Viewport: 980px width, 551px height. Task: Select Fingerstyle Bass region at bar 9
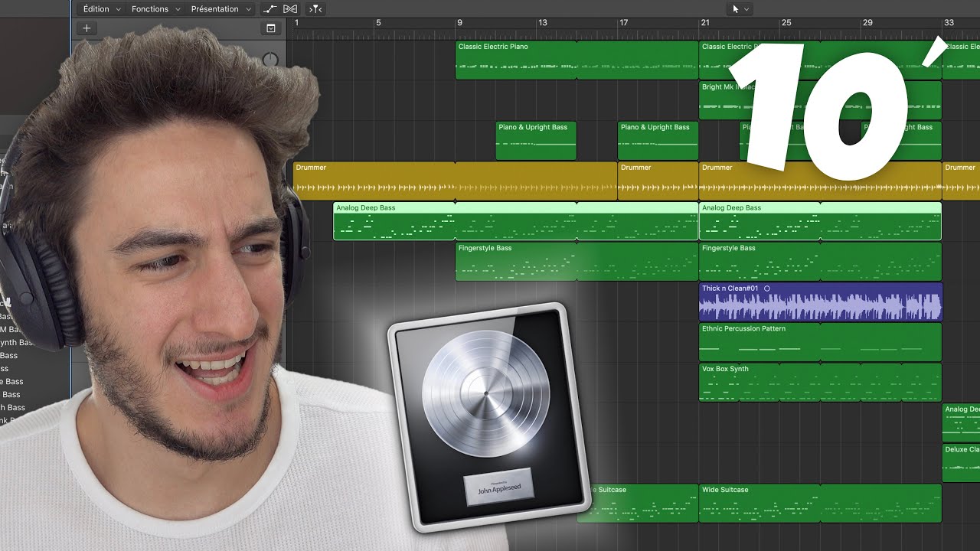point(577,262)
